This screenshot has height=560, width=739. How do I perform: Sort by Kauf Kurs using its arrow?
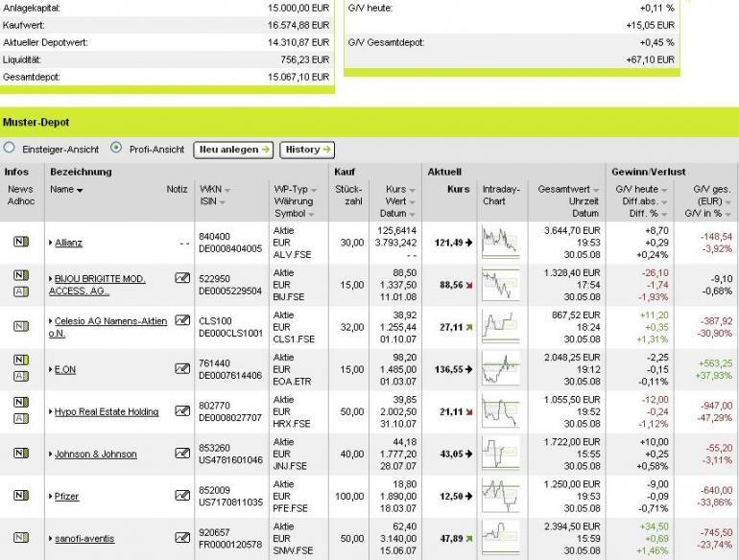coord(412,190)
